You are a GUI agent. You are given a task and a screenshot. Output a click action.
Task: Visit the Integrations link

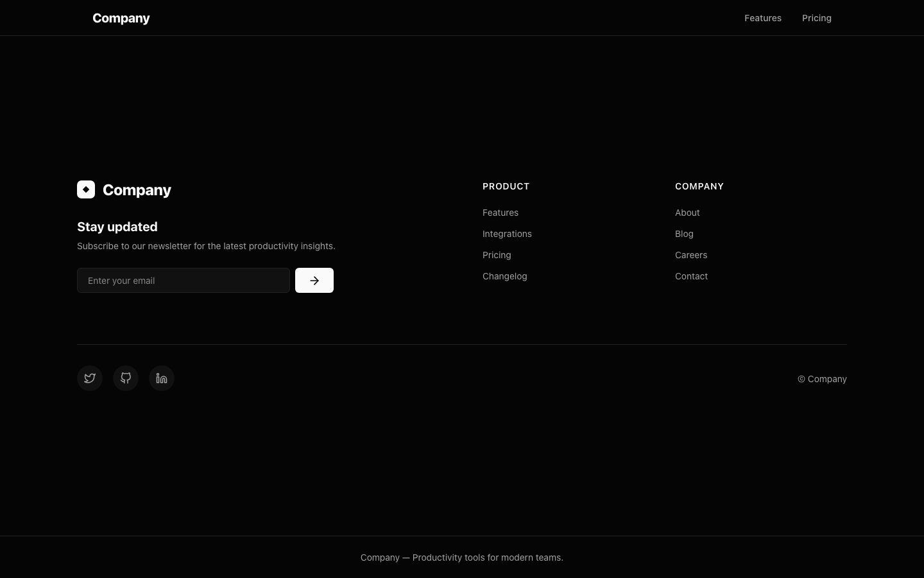point(507,234)
